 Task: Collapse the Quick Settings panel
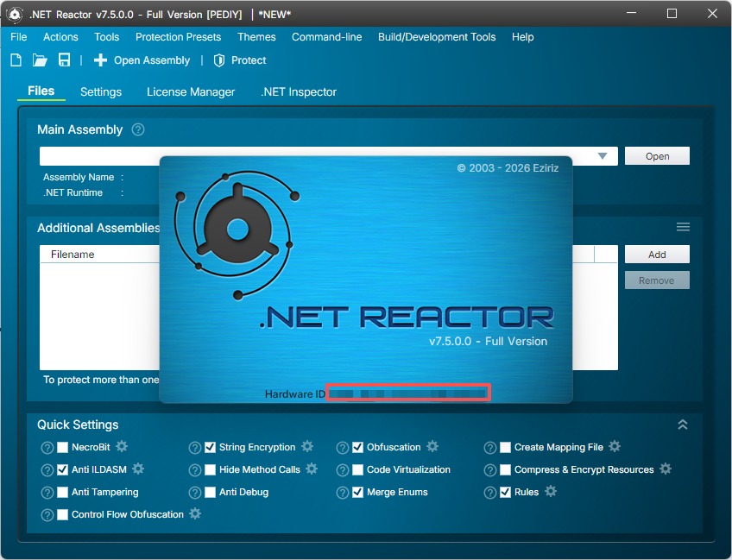tap(682, 425)
